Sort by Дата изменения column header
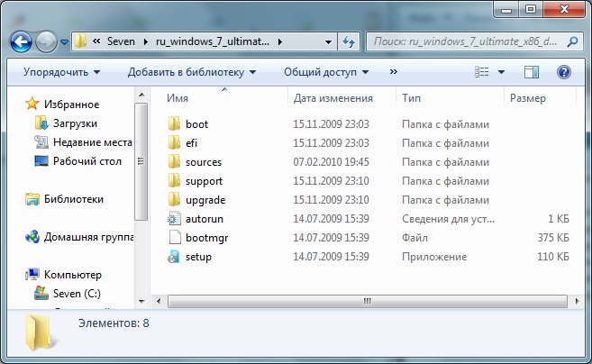Viewport: 592px width, 364px height. (x=333, y=98)
